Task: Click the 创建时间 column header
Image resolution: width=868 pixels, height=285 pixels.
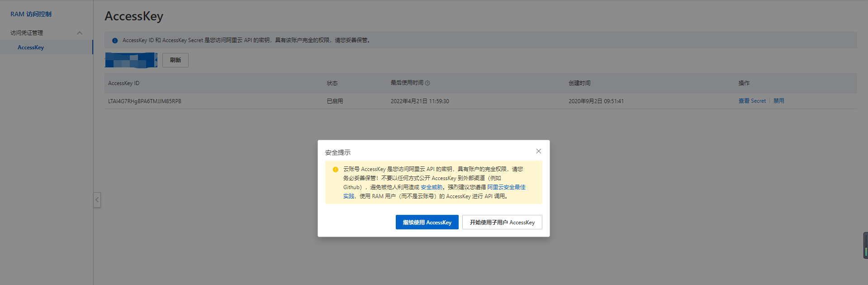Action: [579, 83]
